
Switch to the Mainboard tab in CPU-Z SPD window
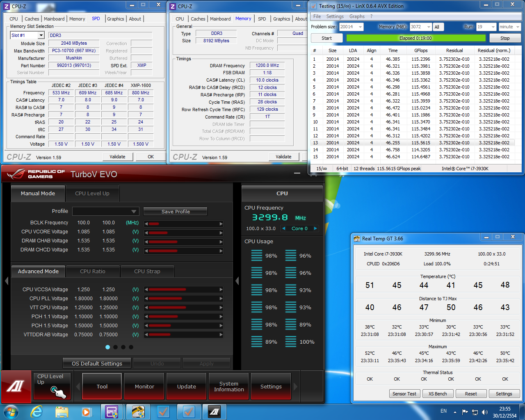pos(54,19)
